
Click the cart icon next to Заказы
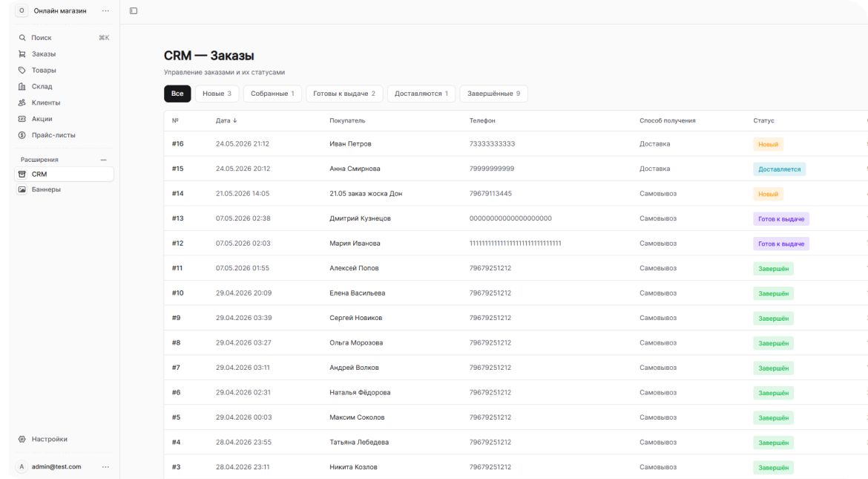coord(22,53)
